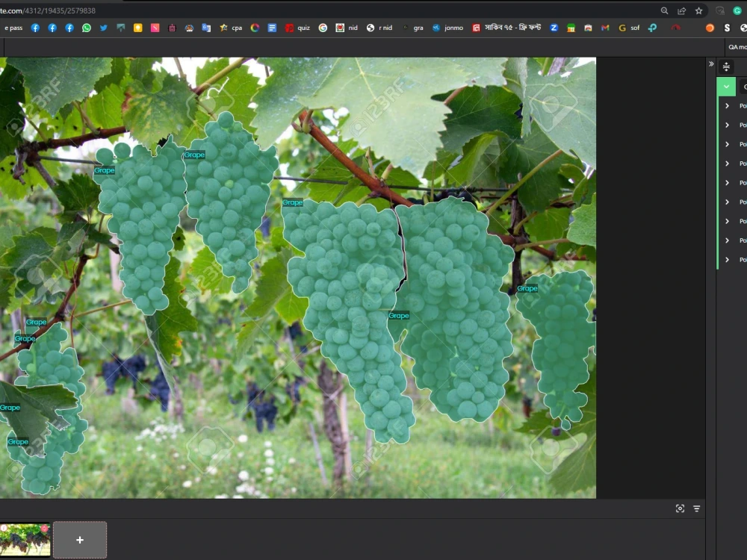Open the gra bookmark

(x=413, y=28)
